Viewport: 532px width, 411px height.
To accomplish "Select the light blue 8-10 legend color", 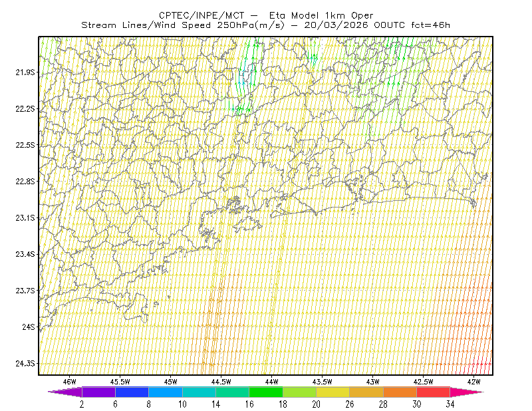I will [x=166, y=392].
